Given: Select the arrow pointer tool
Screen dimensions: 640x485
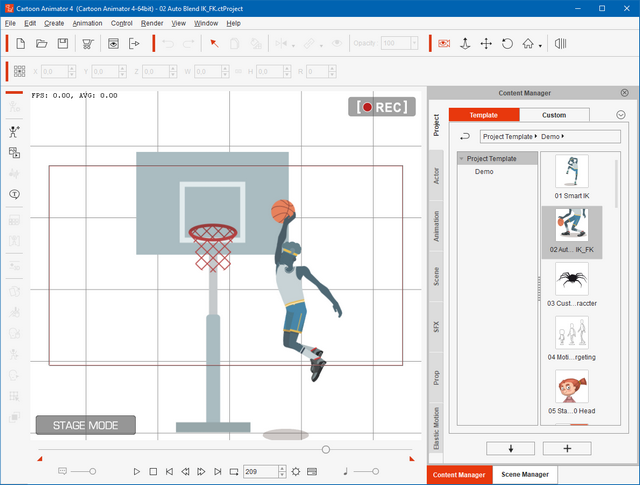Looking at the screenshot, I should click(213, 43).
